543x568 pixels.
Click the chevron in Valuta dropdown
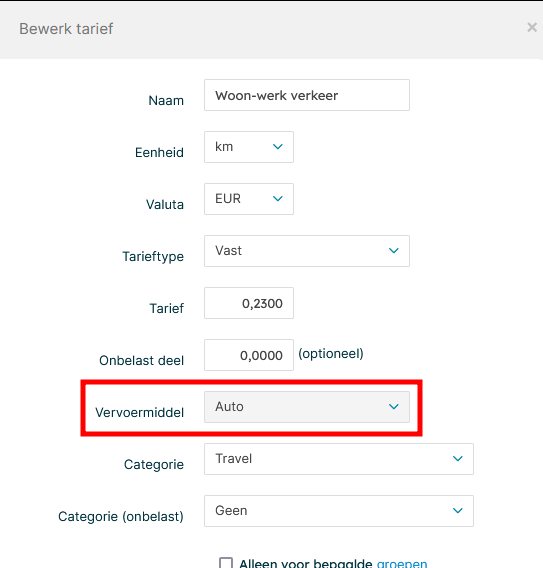277,199
